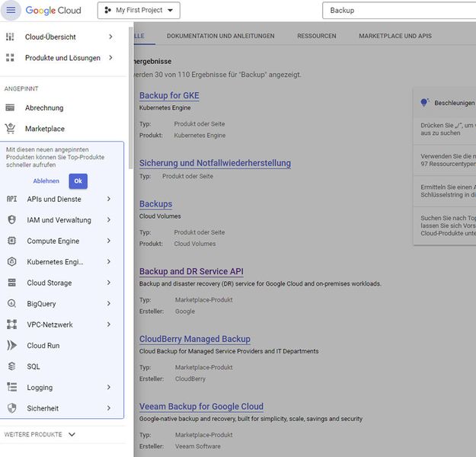Close the hamburger navigation menu
The height and width of the screenshot is (457, 476).
[x=11, y=10]
